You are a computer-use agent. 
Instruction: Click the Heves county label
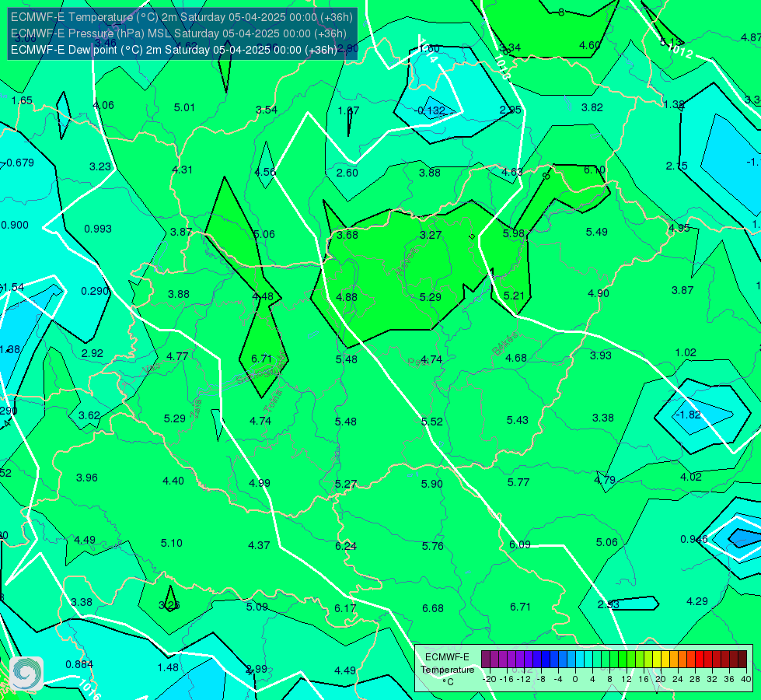[407, 261]
